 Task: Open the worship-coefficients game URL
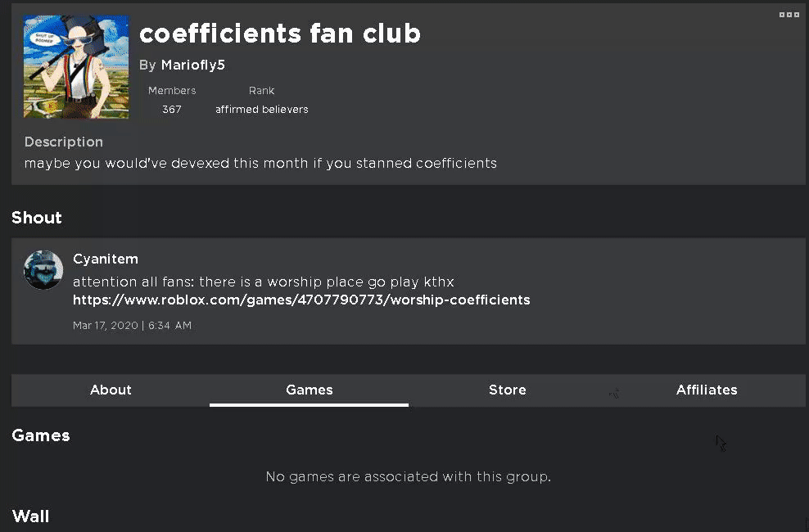coord(301,300)
